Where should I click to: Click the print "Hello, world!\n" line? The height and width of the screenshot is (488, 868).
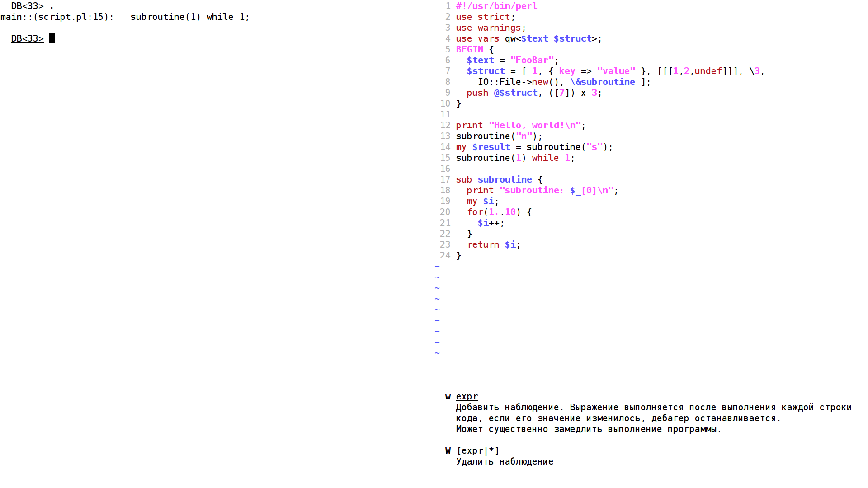[521, 125]
